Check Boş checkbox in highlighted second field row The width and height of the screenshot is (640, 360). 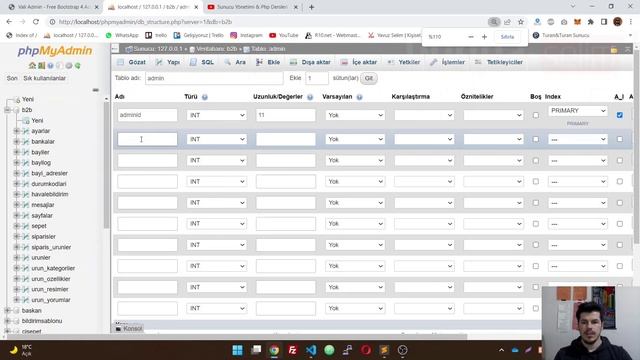[x=536, y=139]
